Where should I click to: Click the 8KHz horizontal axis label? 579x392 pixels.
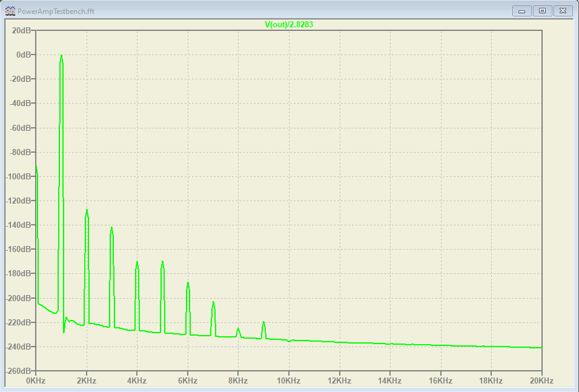tap(238, 380)
